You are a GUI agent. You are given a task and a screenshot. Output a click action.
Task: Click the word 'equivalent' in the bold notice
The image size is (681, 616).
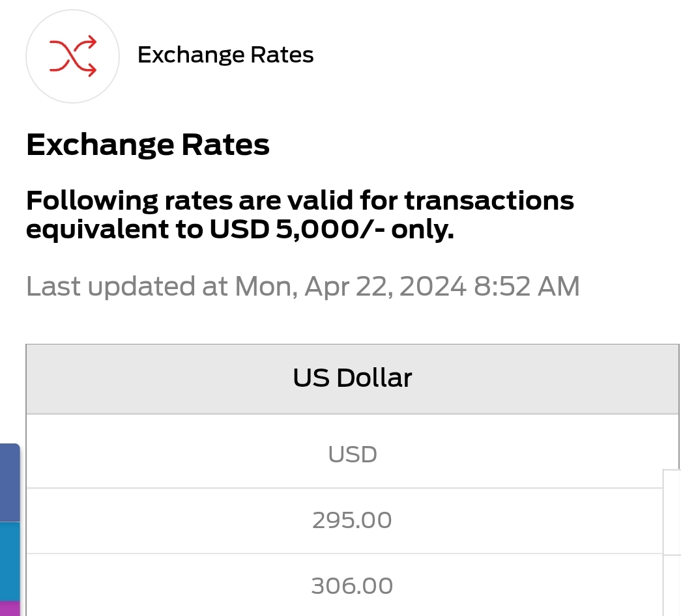[97, 230]
